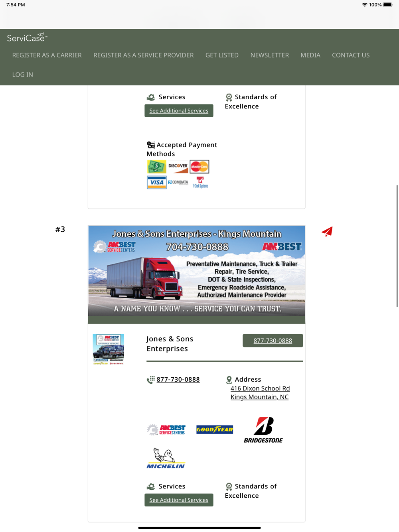
Task: Click the Standards of Excellence ribbon icon above payment methods
Action: (229, 97)
